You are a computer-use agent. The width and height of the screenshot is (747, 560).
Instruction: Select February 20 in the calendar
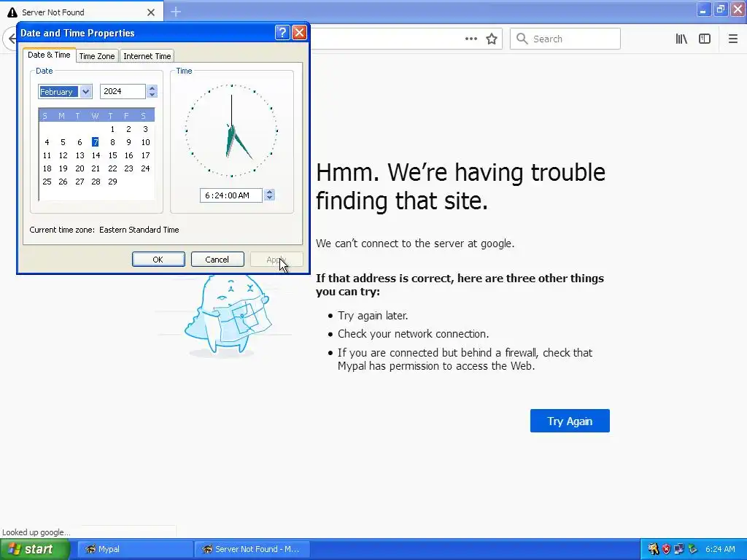click(x=80, y=168)
